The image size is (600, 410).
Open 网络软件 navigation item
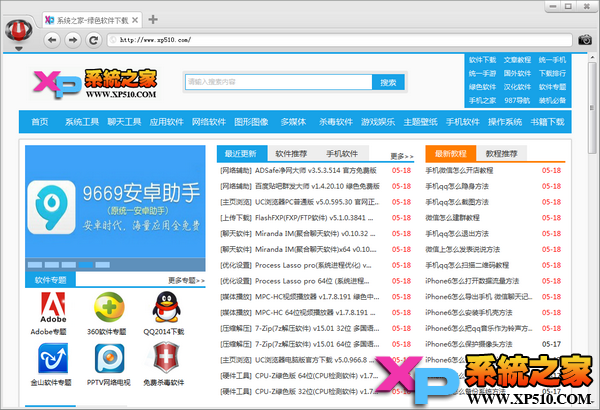click(x=209, y=122)
